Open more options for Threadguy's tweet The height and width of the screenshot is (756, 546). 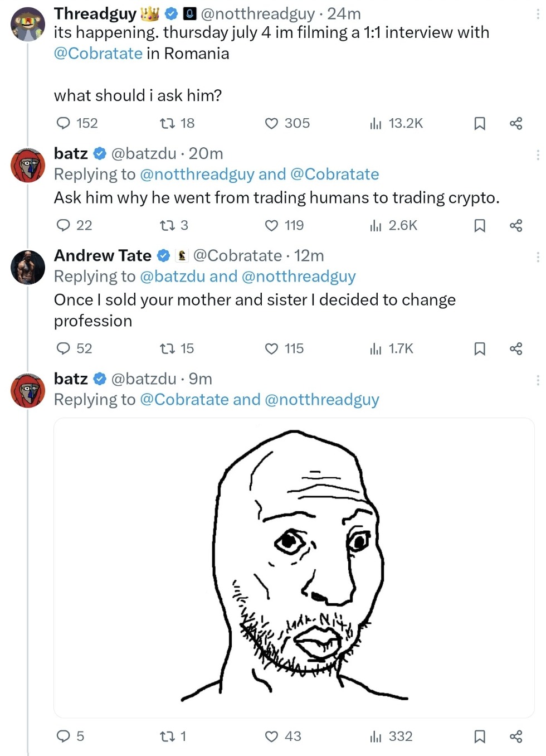point(538,14)
